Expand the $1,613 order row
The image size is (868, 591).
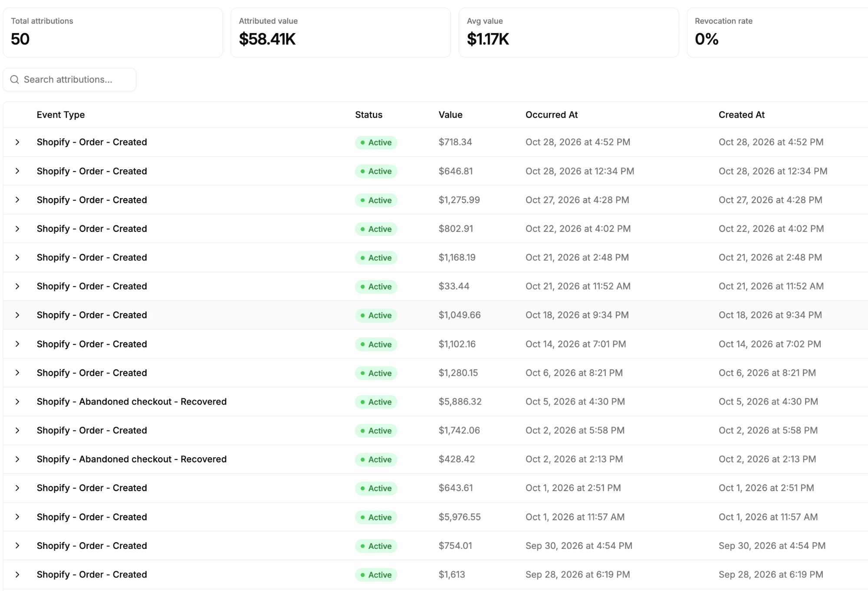click(x=17, y=574)
